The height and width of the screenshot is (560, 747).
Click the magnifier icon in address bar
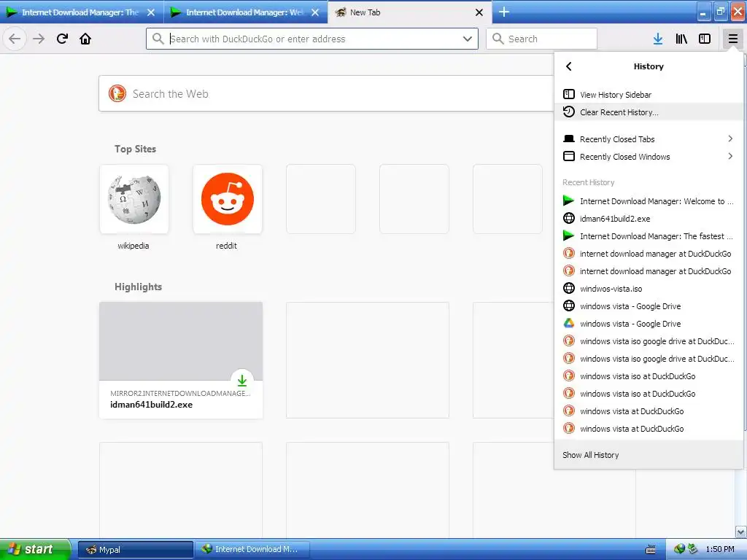158,39
